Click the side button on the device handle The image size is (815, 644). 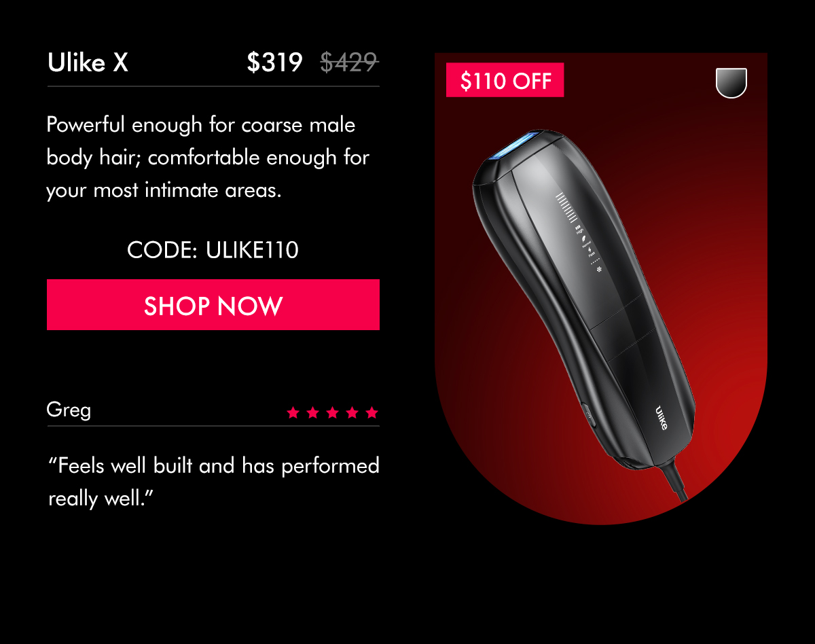[588, 414]
